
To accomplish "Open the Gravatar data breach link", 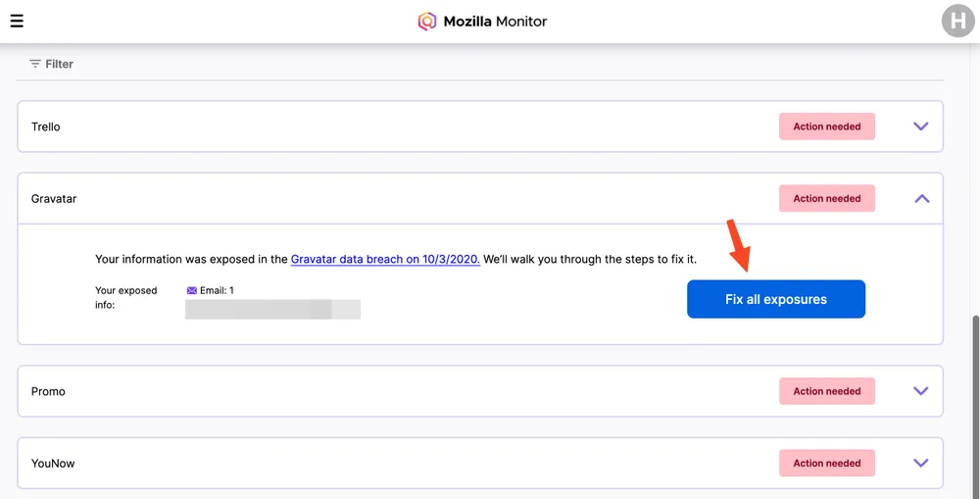I will 385,259.
